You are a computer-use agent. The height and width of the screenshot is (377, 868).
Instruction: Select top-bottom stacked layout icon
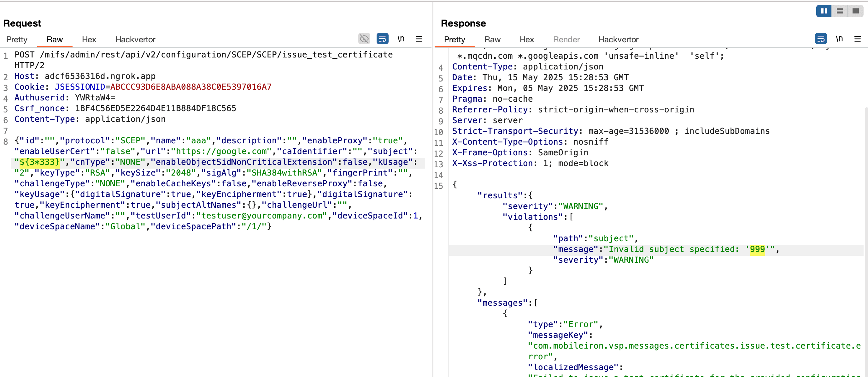[840, 11]
